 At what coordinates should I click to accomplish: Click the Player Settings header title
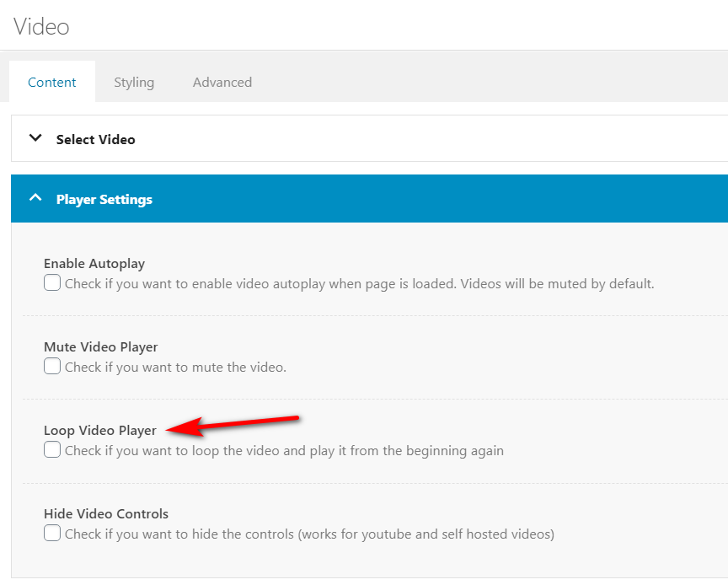click(x=104, y=199)
